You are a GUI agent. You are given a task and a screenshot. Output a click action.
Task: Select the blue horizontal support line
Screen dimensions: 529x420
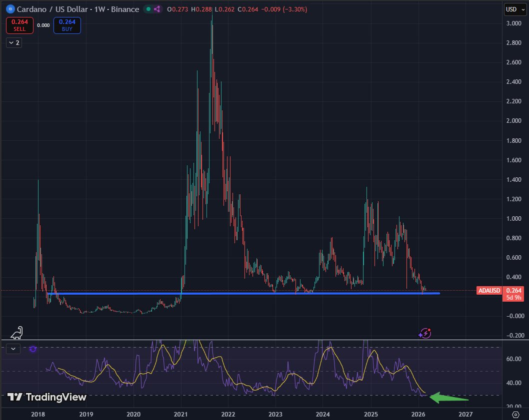click(244, 293)
